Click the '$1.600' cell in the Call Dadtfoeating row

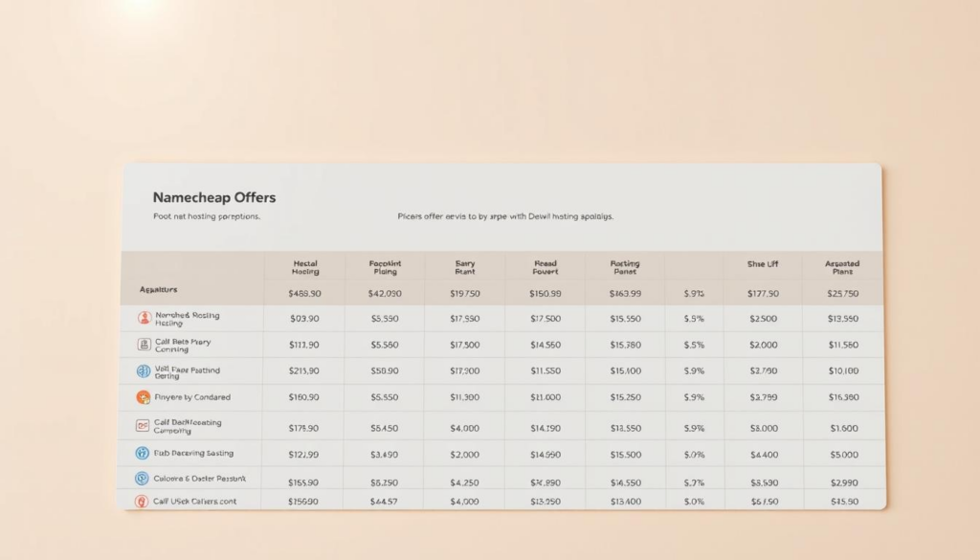point(844,429)
